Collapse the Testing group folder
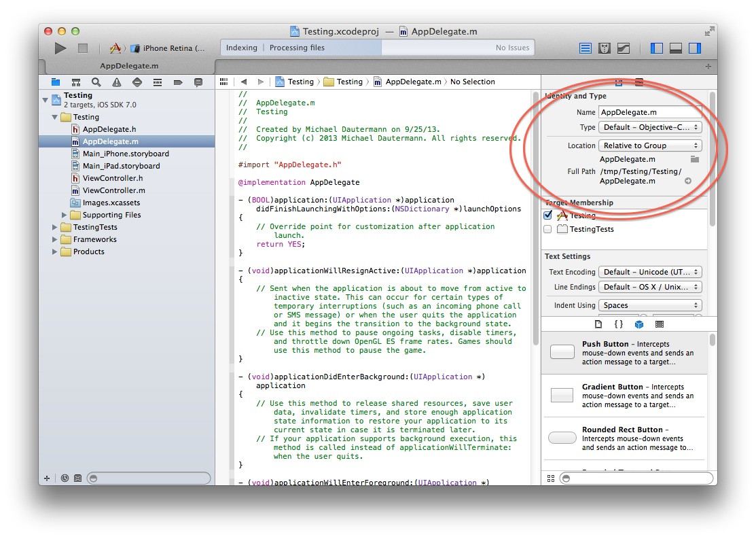The width and height of the screenshot is (756, 539). 54,118
